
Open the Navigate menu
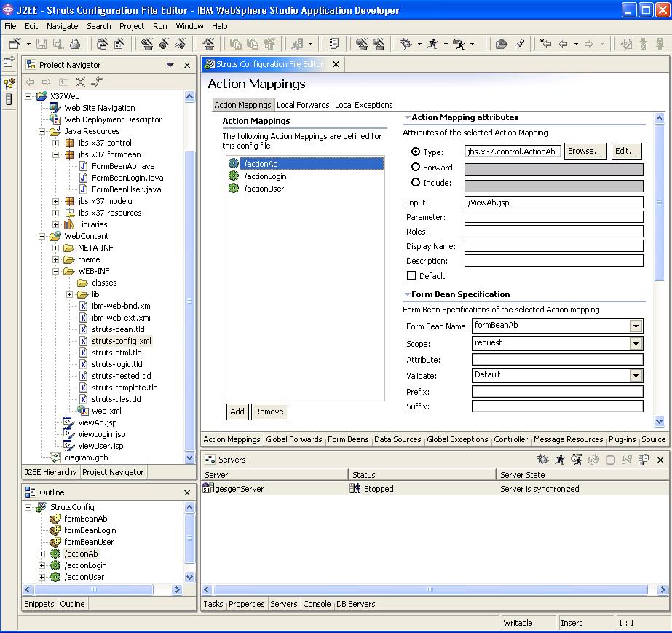pyautogui.click(x=63, y=26)
